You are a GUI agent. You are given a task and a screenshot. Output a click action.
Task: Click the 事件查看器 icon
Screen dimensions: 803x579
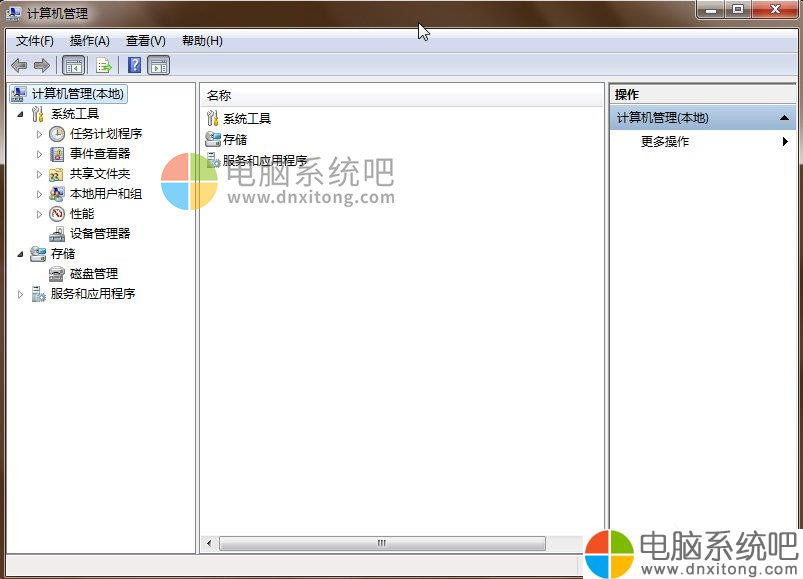click(57, 154)
